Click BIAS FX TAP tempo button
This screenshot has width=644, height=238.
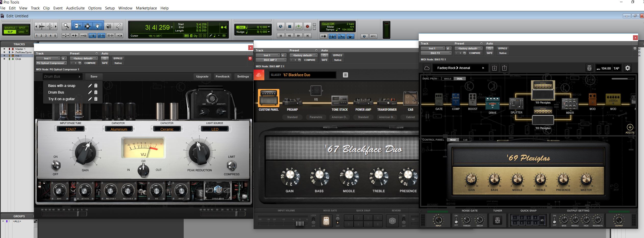616,68
